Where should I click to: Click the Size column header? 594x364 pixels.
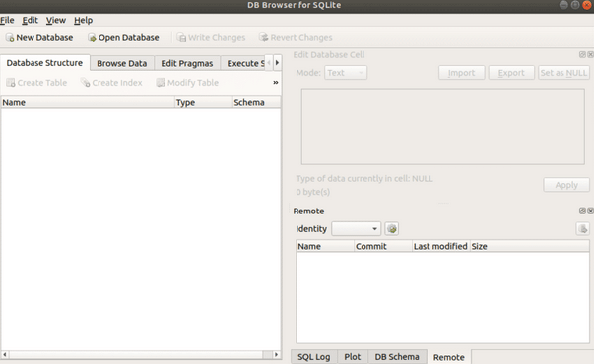pos(530,246)
